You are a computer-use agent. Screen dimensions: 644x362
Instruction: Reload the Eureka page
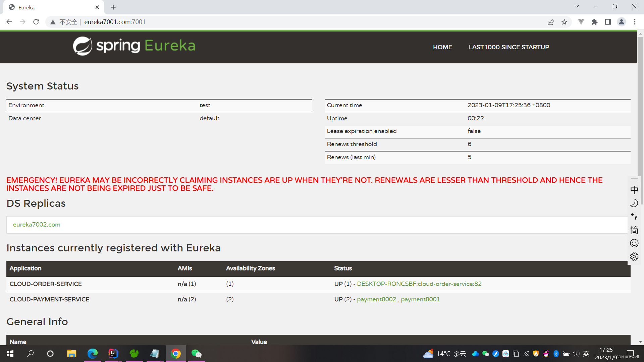(x=36, y=22)
